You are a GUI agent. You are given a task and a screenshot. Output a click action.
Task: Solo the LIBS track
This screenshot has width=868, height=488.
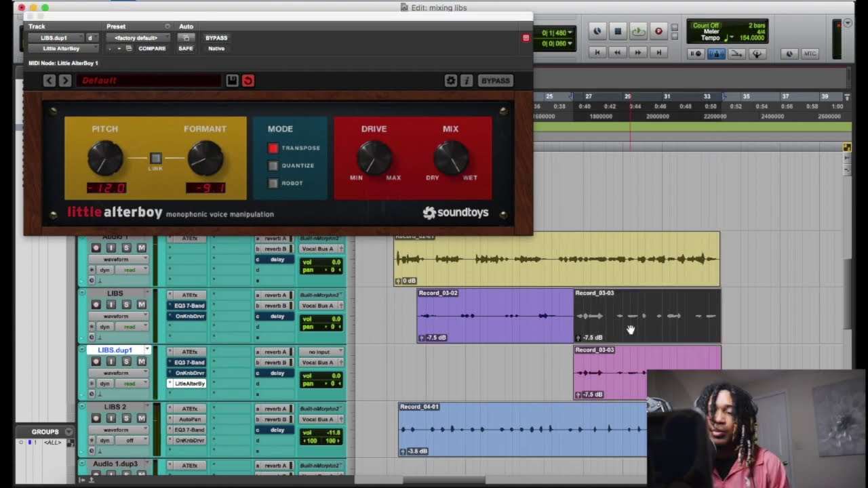pyautogui.click(x=126, y=305)
